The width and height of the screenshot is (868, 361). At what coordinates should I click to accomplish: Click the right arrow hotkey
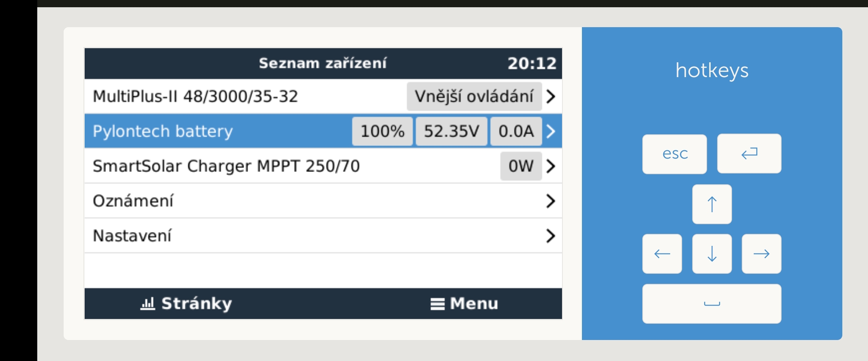point(761,254)
